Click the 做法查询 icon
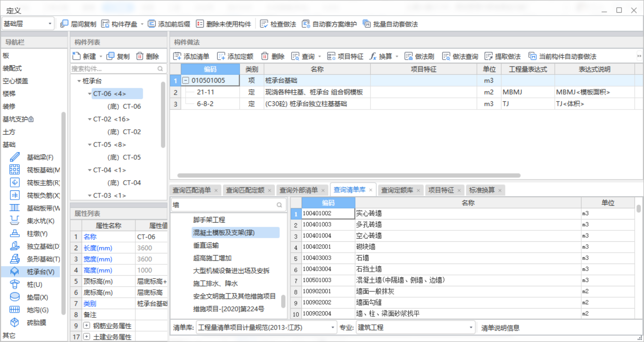Image resolution: width=644 pixels, height=342 pixels. tap(446, 56)
